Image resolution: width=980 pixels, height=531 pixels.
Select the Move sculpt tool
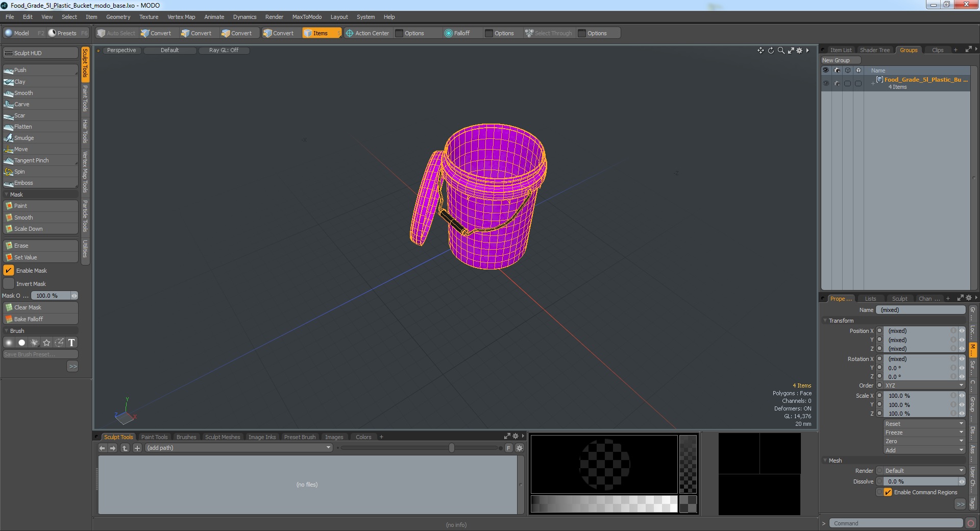40,149
